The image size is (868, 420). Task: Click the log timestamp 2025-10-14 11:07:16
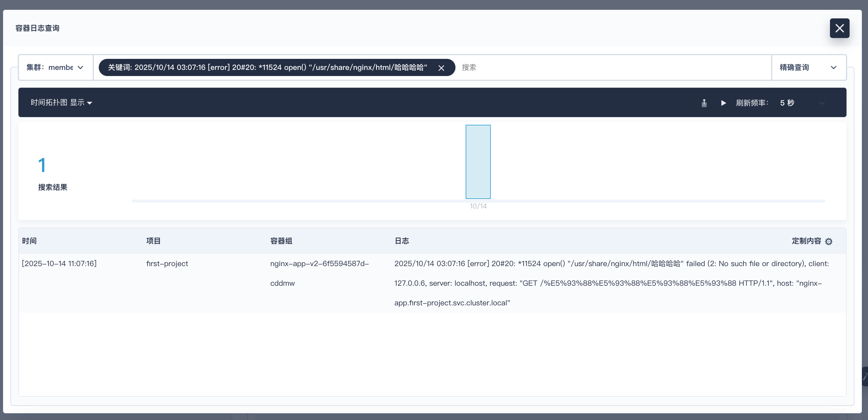coord(59,264)
